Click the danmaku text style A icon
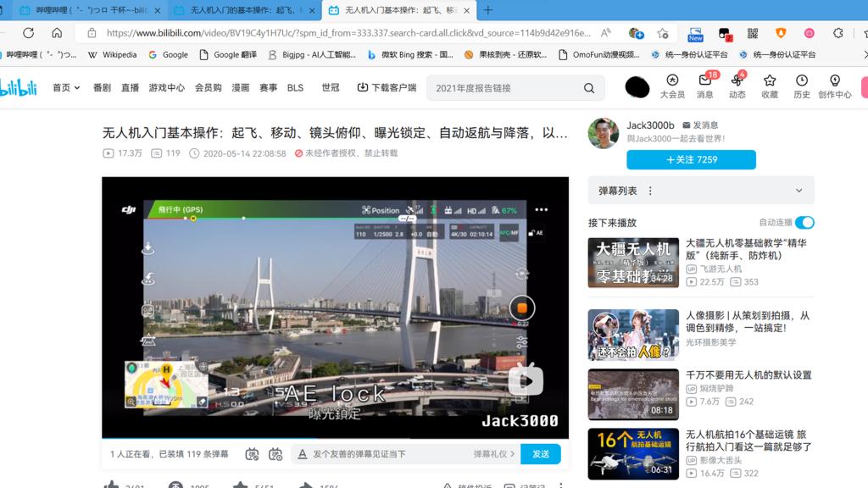The image size is (868, 488). 301,454
